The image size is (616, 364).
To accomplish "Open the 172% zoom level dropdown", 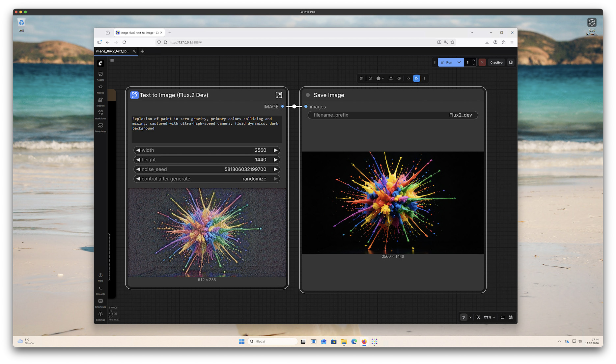I will point(490,317).
